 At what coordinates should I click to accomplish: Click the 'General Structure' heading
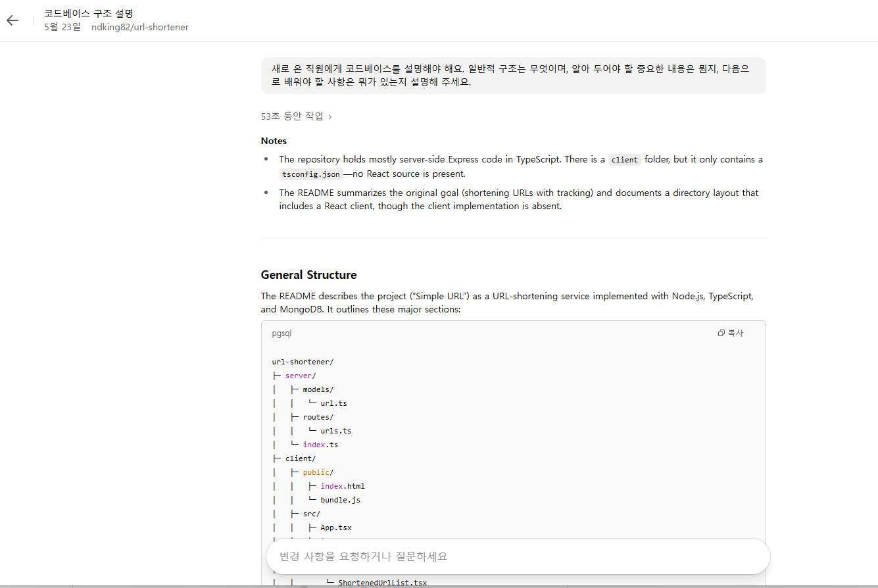(309, 275)
